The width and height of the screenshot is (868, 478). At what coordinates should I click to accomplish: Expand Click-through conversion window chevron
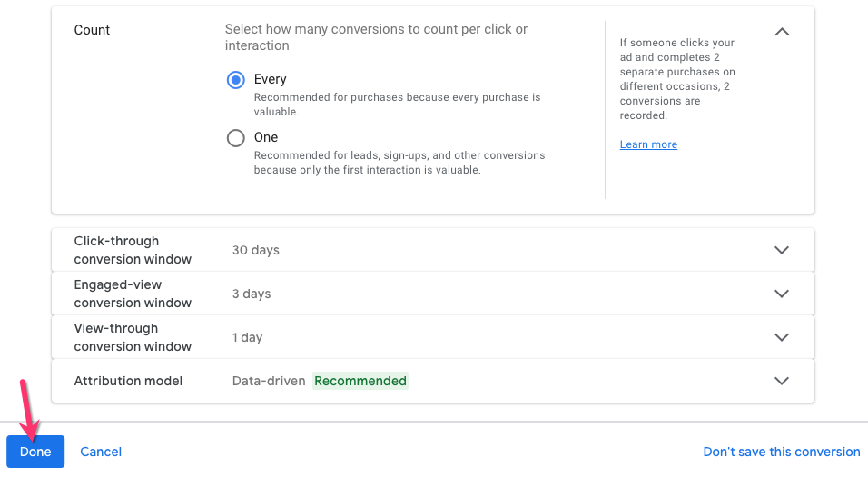[782, 250]
